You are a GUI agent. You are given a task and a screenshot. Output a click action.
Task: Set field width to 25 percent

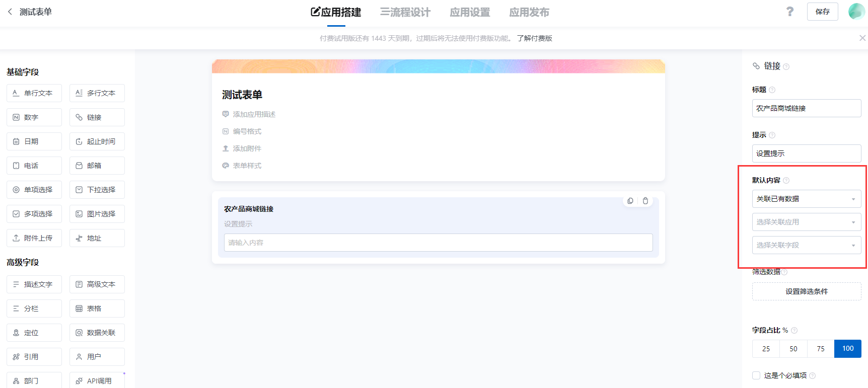pyautogui.click(x=766, y=349)
